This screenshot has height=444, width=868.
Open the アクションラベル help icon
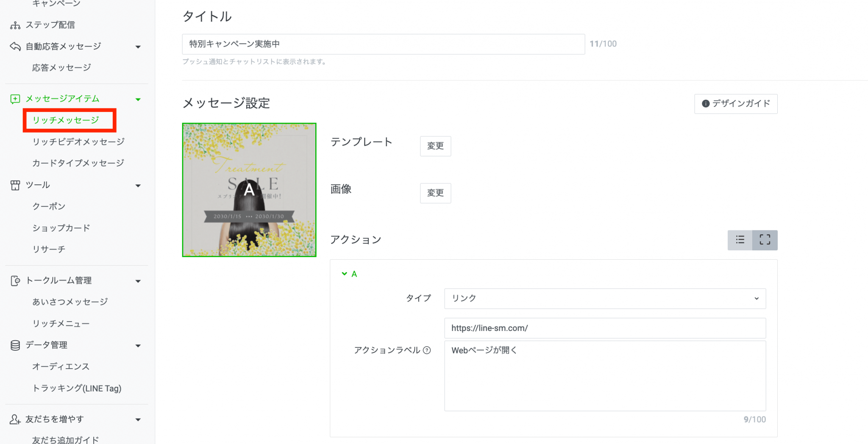(x=426, y=350)
